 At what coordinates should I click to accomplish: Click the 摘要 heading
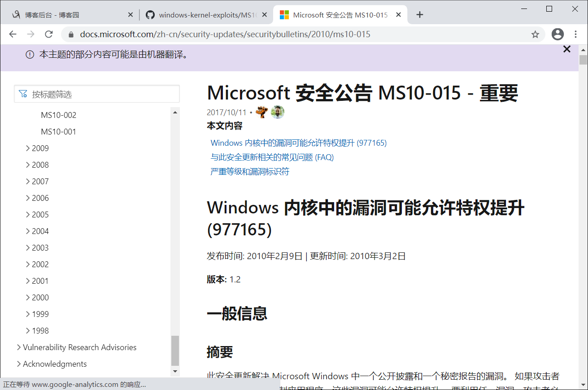pyautogui.click(x=220, y=352)
